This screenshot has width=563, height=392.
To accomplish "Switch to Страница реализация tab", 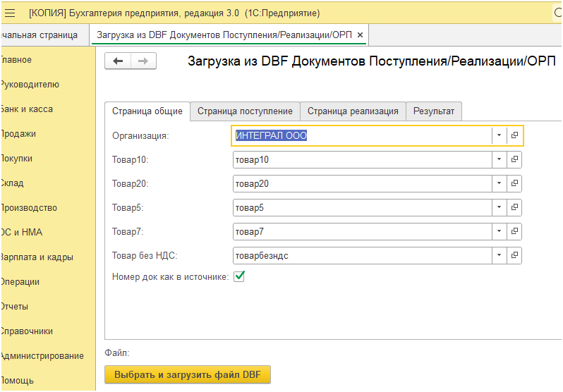I will (353, 111).
